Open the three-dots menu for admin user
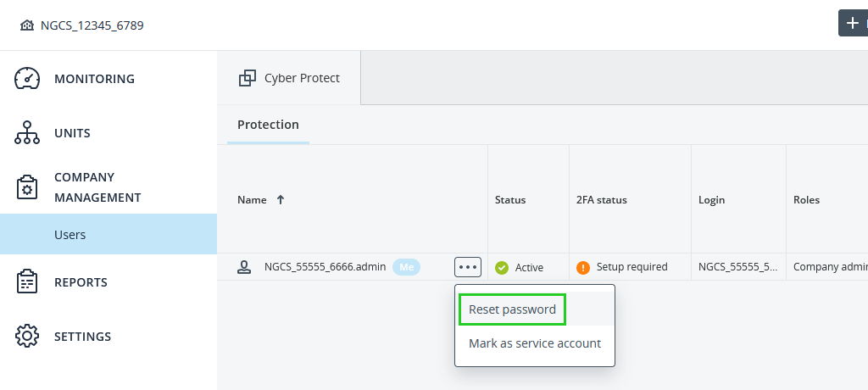868x390 pixels. coord(468,267)
